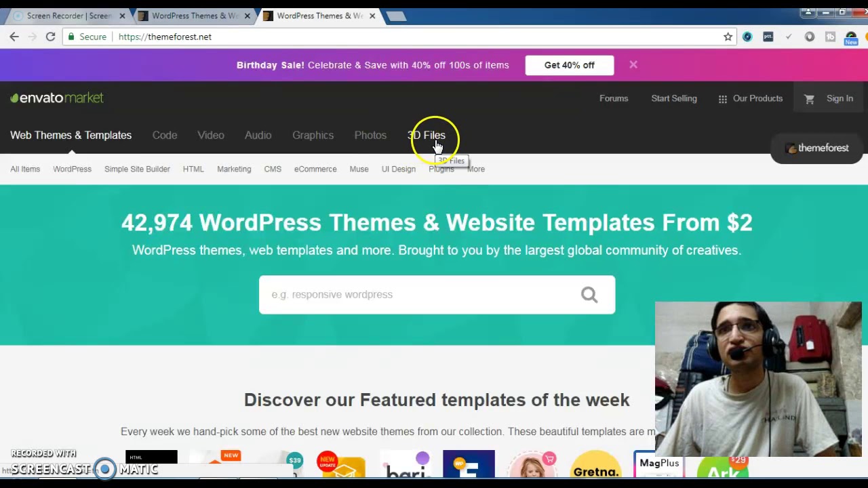Click the URL address bar
Screen dimensions: 868x488
point(407,37)
